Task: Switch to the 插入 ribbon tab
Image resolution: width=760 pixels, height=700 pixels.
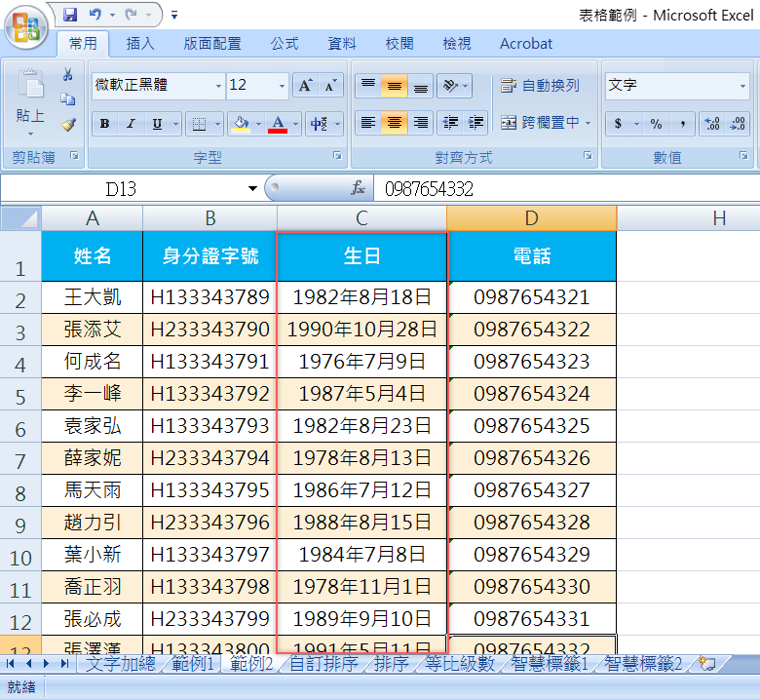Action: (x=140, y=44)
